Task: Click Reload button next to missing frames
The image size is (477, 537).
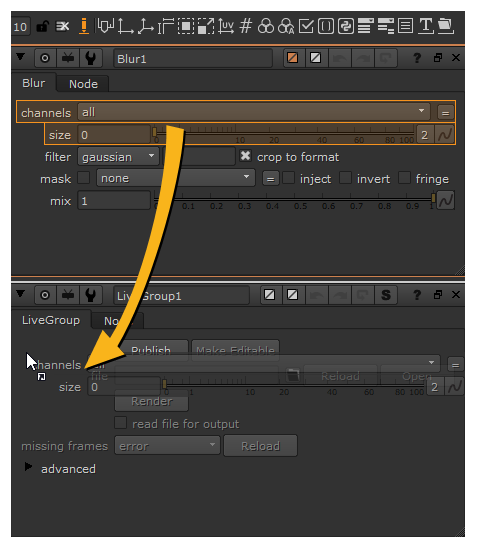Action: click(261, 446)
